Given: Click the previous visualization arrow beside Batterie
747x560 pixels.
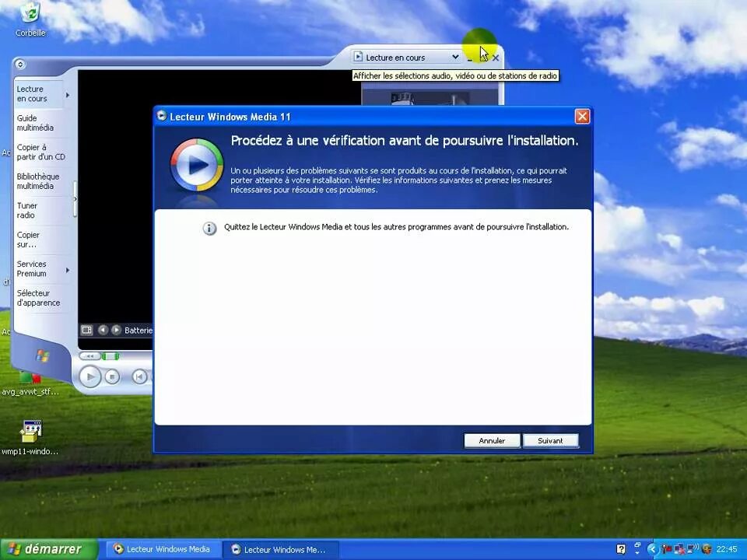Looking at the screenshot, I should (x=103, y=330).
